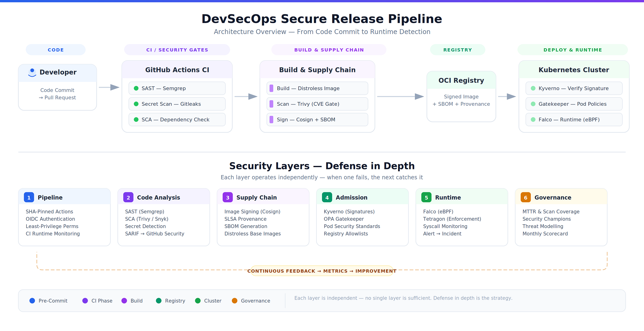The height and width of the screenshot is (331, 644).
Task: Select the REGISTRY stage label
Action: pos(458,50)
